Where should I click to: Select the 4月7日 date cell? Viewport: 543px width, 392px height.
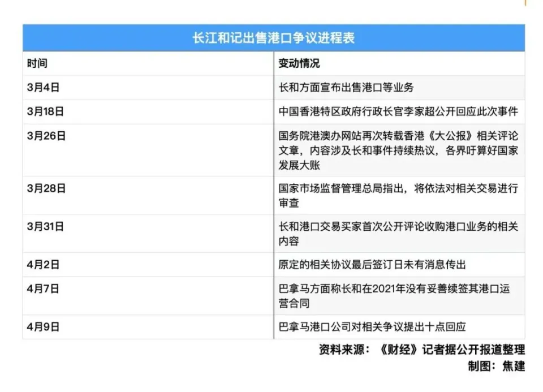(43, 289)
